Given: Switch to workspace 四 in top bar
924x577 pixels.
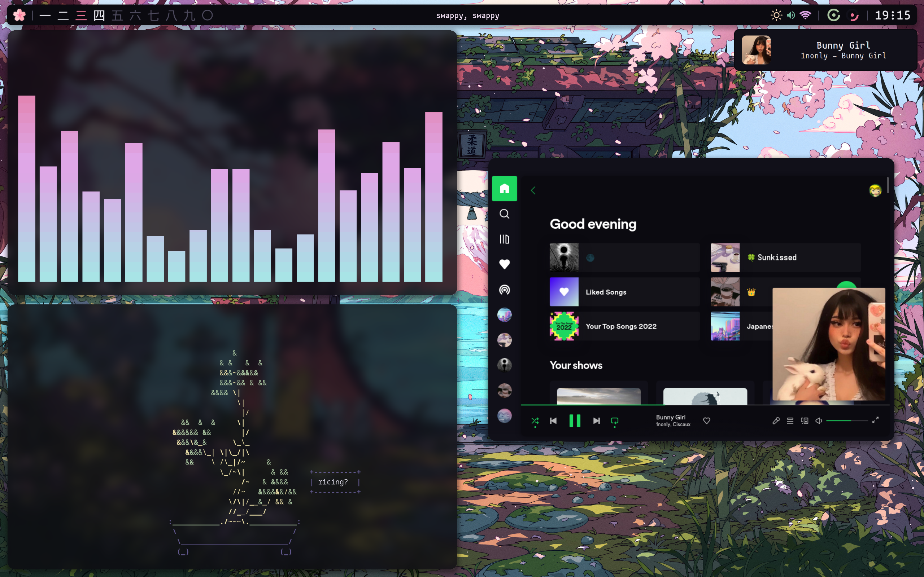Looking at the screenshot, I should pos(99,16).
